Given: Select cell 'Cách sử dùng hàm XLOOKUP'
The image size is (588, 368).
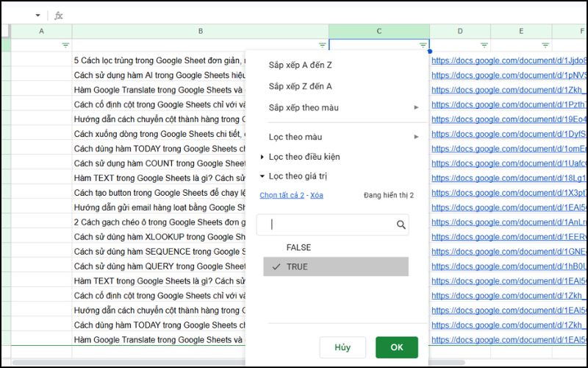Looking at the screenshot, I should click(159, 237).
